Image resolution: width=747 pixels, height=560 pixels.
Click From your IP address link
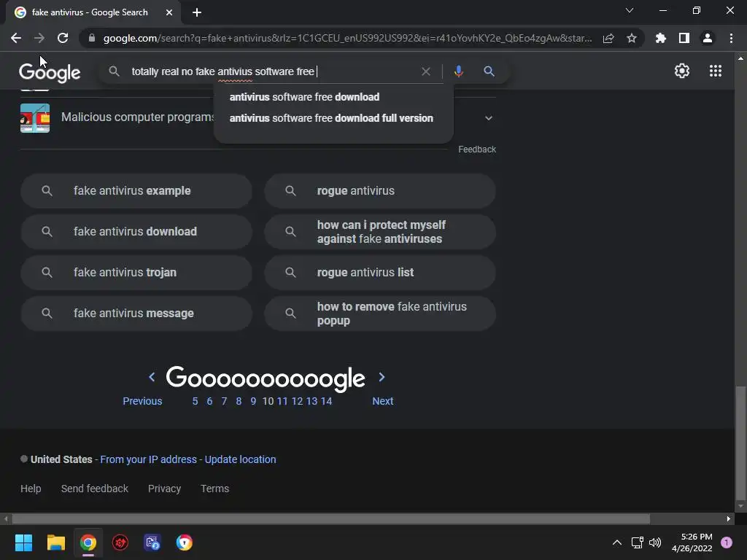(148, 459)
